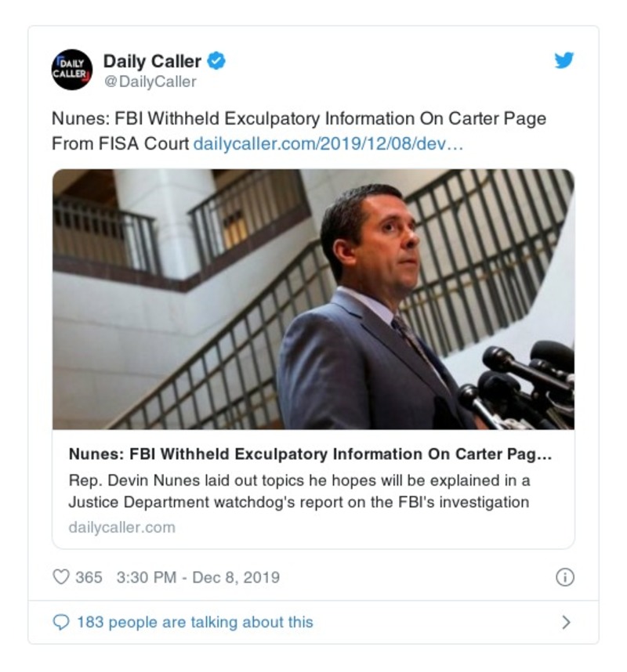Open the dailycaller.com/2019/12/08 link
Image resolution: width=627 pixels, height=672 pixels.
pos(328,144)
